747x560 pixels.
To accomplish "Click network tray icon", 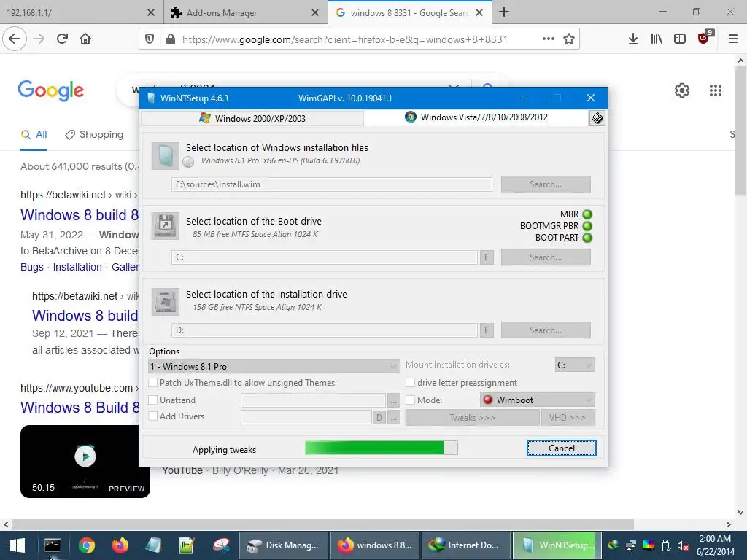I will click(631, 545).
